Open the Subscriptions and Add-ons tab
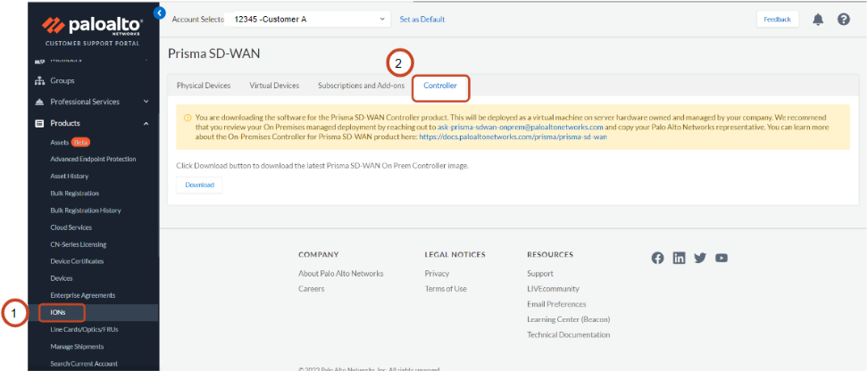The height and width of the screenshot is (371, 868). click(x=361, y=86)
